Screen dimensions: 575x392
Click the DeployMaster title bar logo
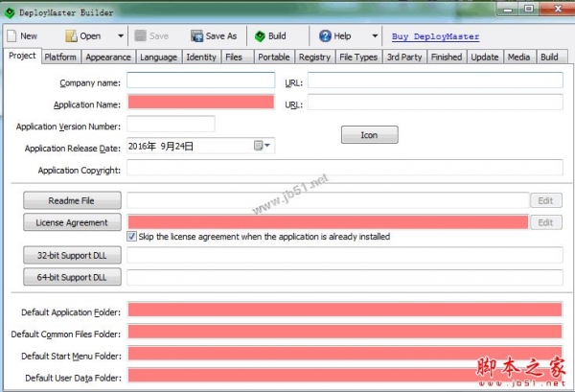point(10,12)
